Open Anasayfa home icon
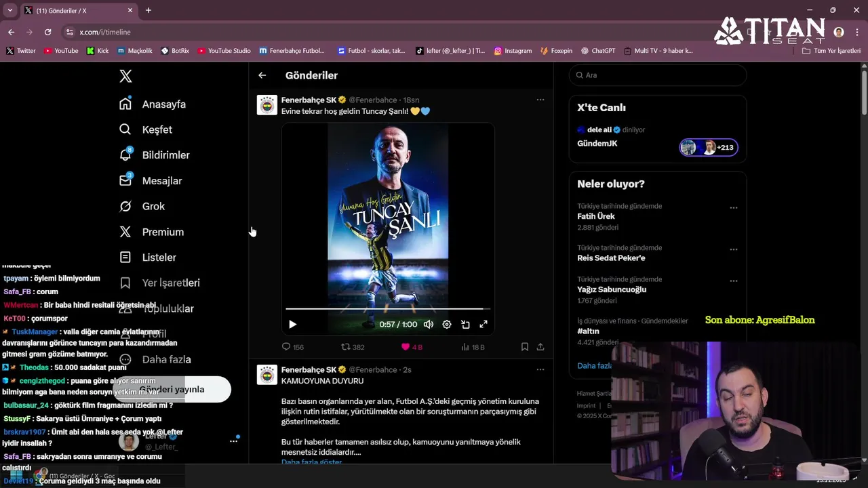This screenshot has width=868, height=488. click(x=125, y=104)
